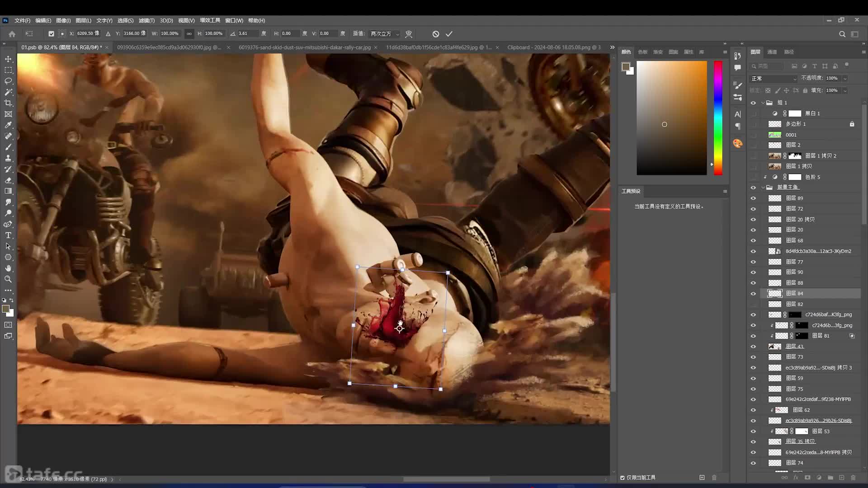Click the home icon in options bar
868x488 pixels.
[x=12, y=34]
